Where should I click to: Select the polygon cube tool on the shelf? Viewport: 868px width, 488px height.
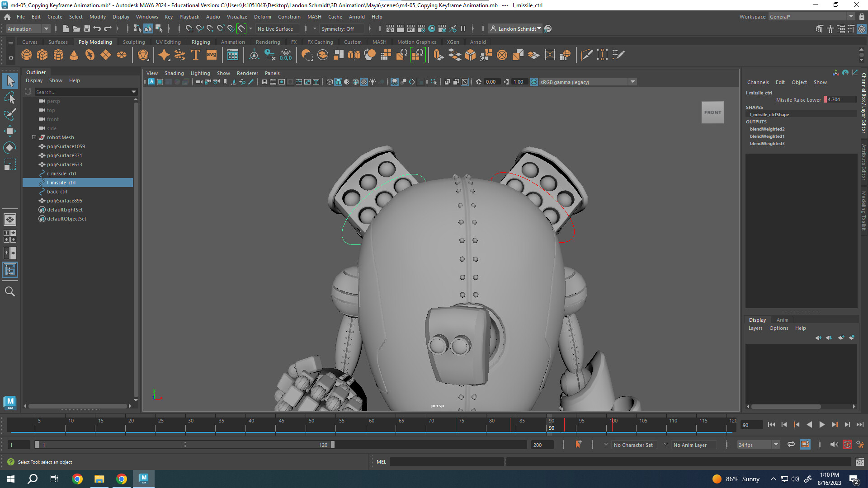[42, 55]
